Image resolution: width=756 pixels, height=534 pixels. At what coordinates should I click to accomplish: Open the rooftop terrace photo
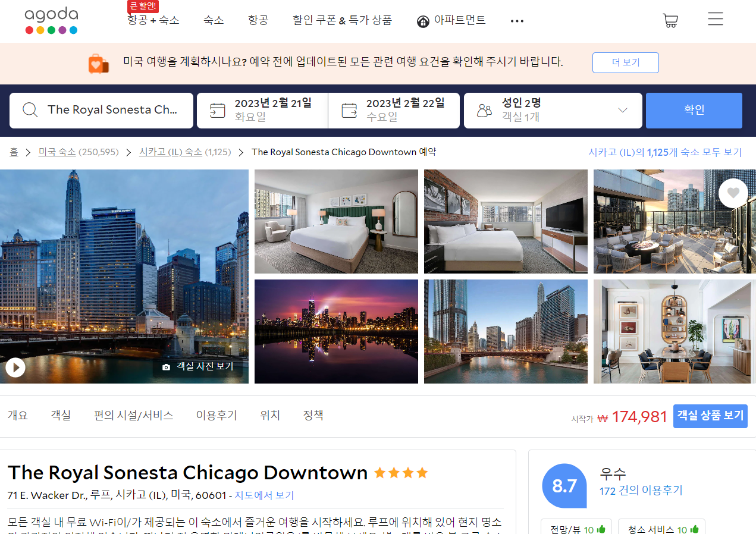pyautogui.click(x=675, y=221)
